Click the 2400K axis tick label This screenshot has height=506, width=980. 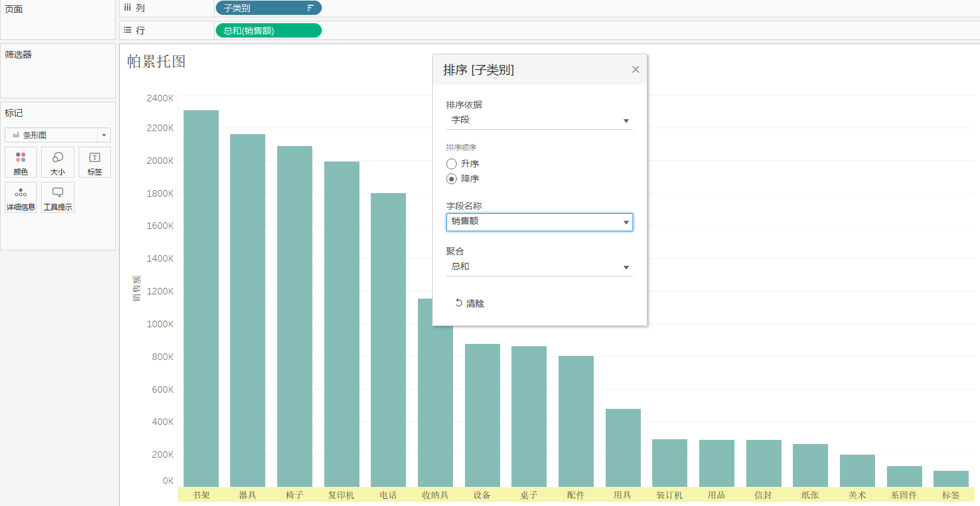coord(160,98)
